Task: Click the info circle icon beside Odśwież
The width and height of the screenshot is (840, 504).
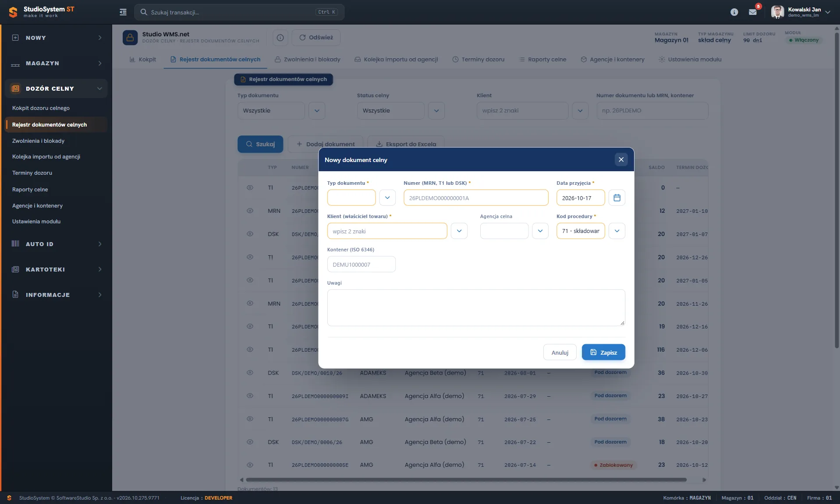Action: click(280, 38)
